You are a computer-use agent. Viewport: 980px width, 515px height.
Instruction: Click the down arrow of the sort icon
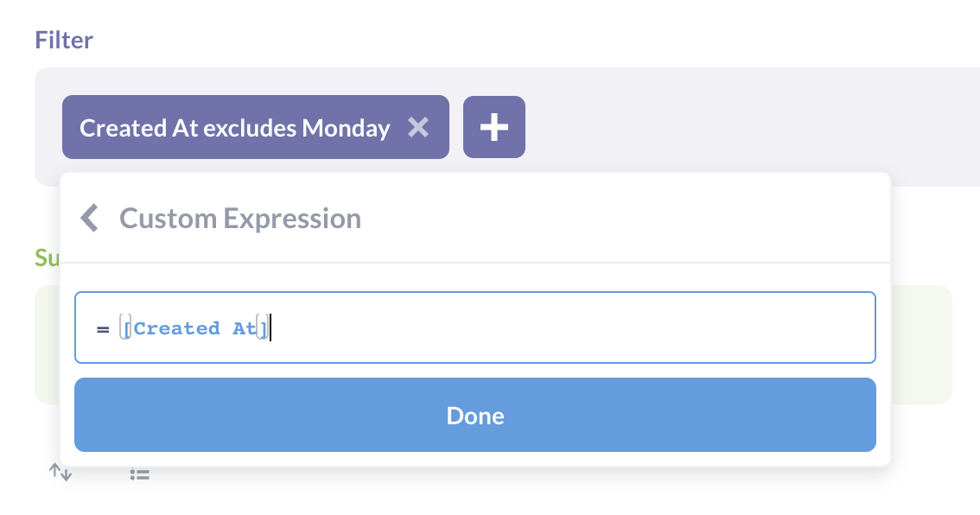click(x=66, y=475)
